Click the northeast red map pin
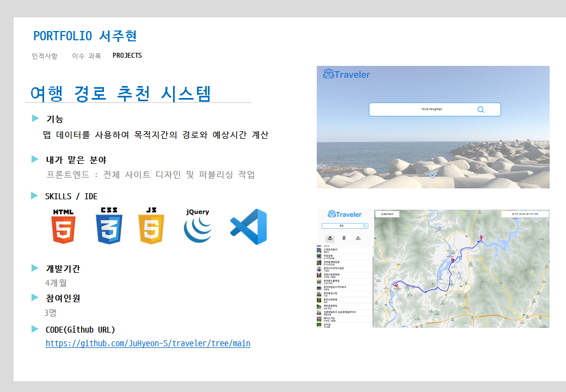Viewport: 566px width, 392px height. click(481, 237)
